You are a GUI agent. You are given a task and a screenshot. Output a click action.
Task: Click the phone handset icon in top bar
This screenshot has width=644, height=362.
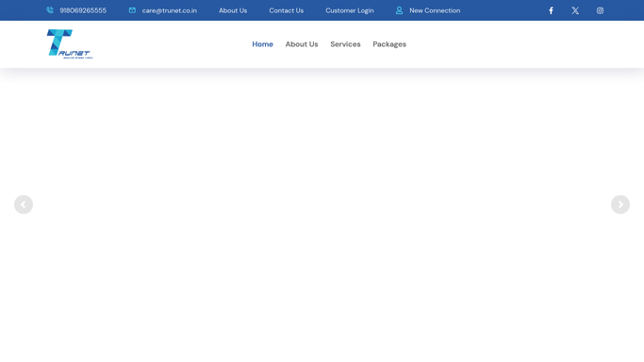[x=50, y=10]
